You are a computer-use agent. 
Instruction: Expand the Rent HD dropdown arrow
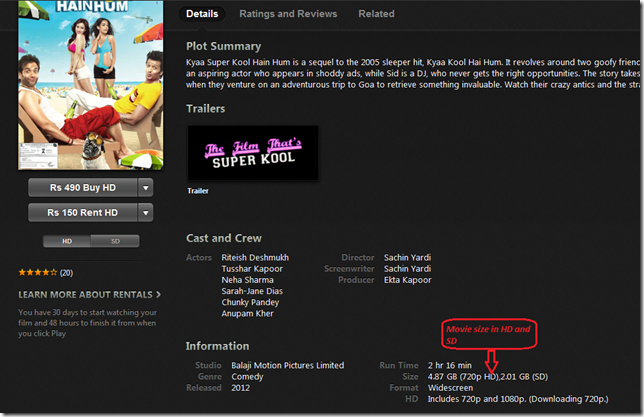(145, 213)
